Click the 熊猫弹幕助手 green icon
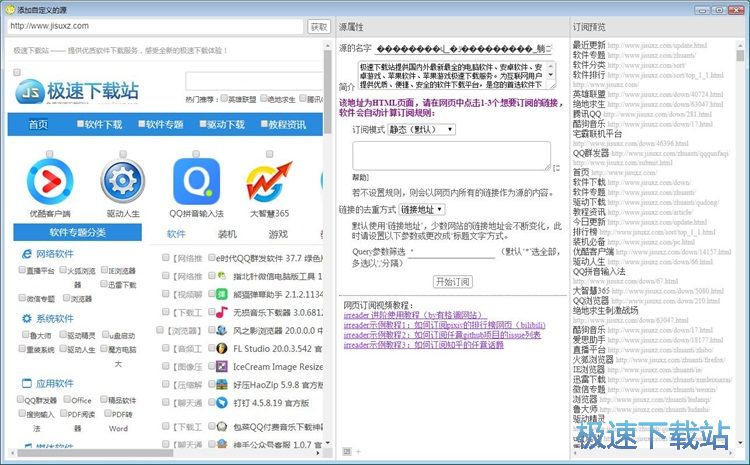The width and height of the screenshot is (750, 465). (x=221, y=294)
